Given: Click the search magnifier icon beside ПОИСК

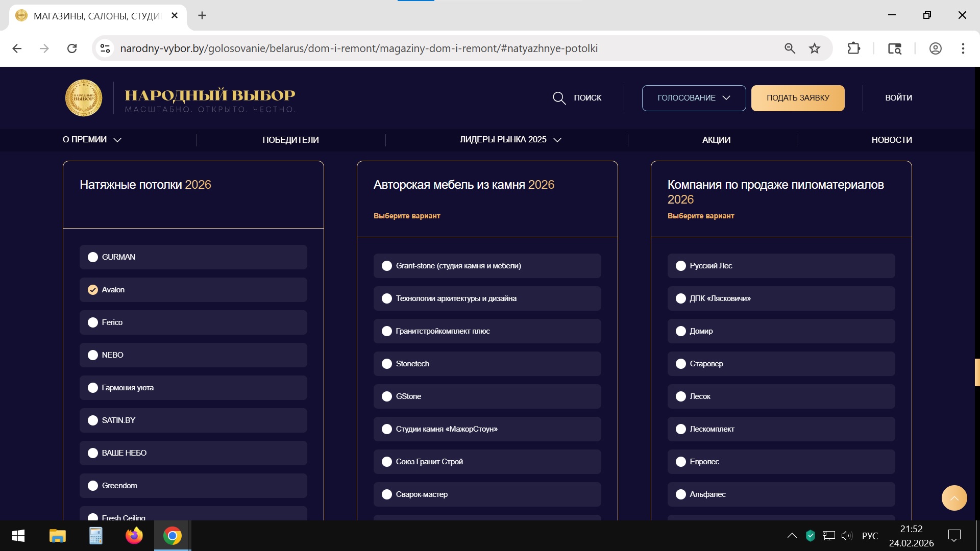Looking at the screenshot, I should point(559,98).
